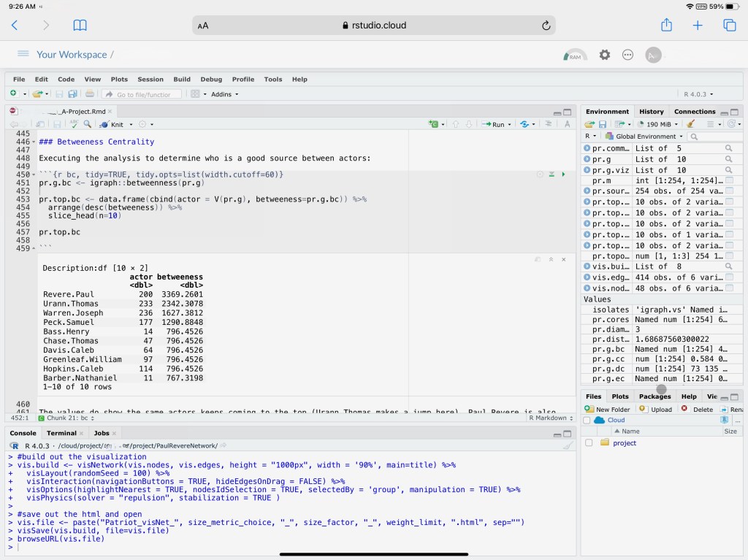Click the find/replace magnifier in editor toolbar
This screenshot has width=748, height=560.
pyautogui.click(x=88, y=125)
